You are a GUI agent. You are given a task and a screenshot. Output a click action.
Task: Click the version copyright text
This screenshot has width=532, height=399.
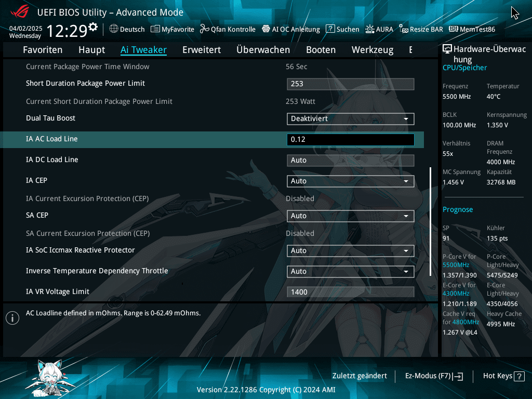pos(266,390)
